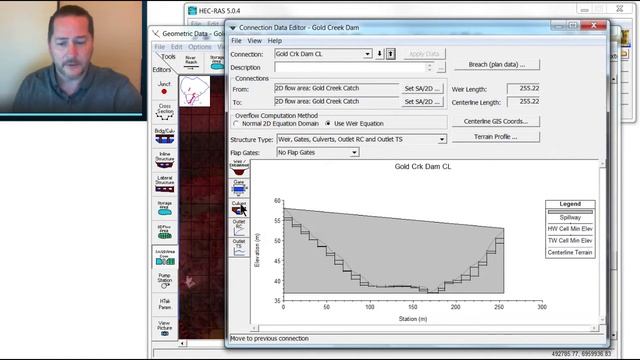Screen dimensions: 640x360
Task: Open the Pump Station editor in Geometric Data
Action: [x=164, y=280]
